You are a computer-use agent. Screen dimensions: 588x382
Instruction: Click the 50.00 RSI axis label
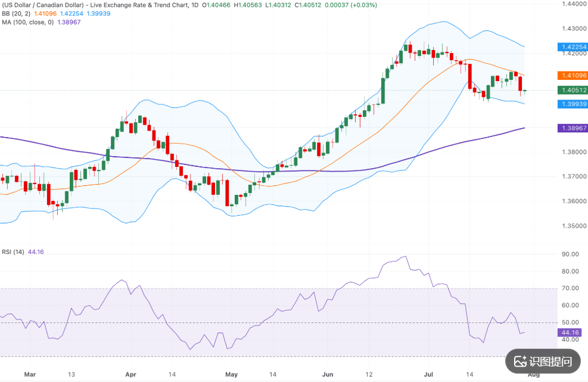tap(570, 322)
